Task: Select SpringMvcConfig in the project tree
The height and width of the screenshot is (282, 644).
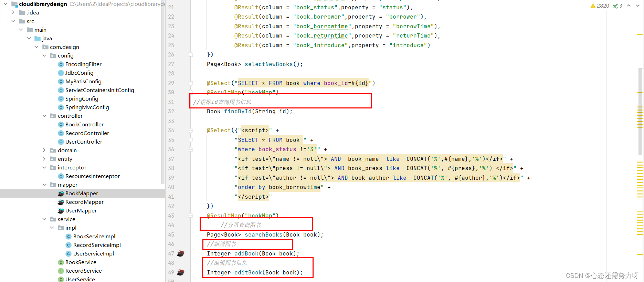Action: point(87,107)
